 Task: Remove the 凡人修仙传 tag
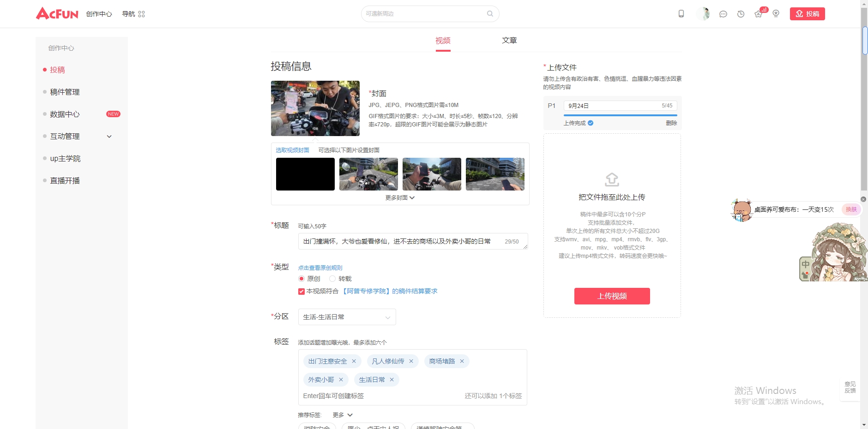411,361
